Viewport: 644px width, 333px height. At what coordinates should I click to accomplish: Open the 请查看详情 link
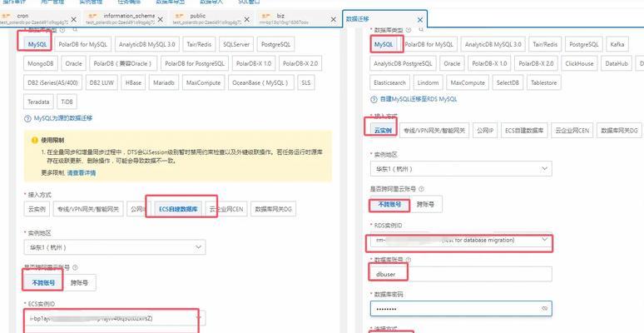click(82, 173)
